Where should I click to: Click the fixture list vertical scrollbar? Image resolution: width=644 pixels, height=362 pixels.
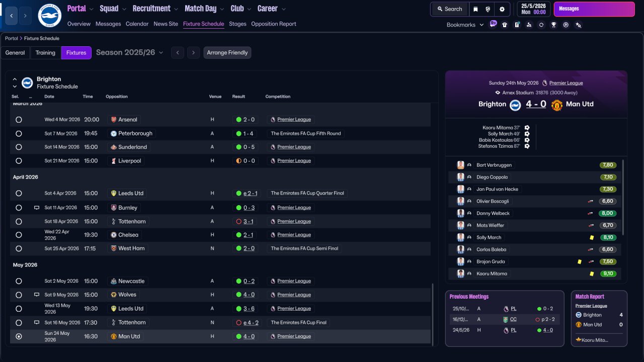pyautogui.click(x=432, y=314)
